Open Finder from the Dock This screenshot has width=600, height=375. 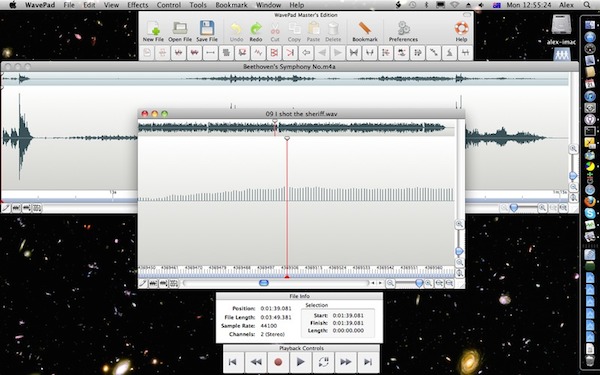pos(590,24)
